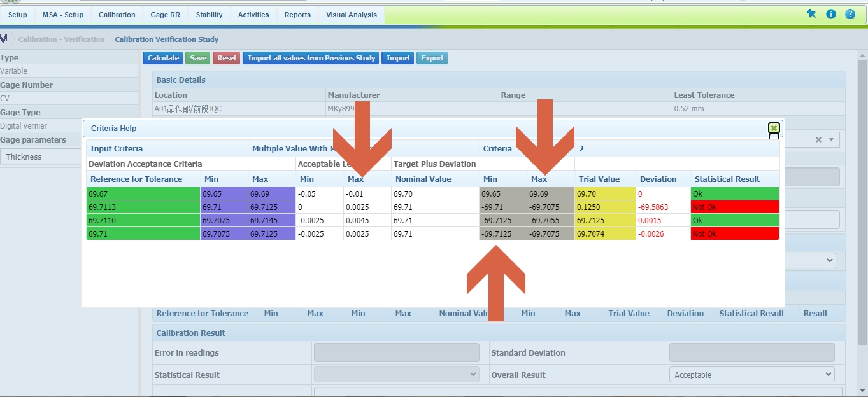Viewport: 868px width, 397px height.
Task: Open the Calibration menu
Action: coord(117,15)
